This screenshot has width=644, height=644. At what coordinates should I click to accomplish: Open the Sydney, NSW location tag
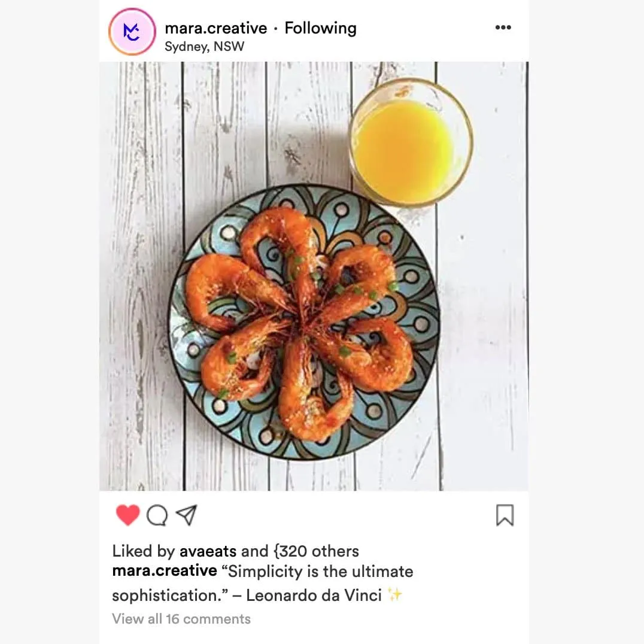pos(205,47)
